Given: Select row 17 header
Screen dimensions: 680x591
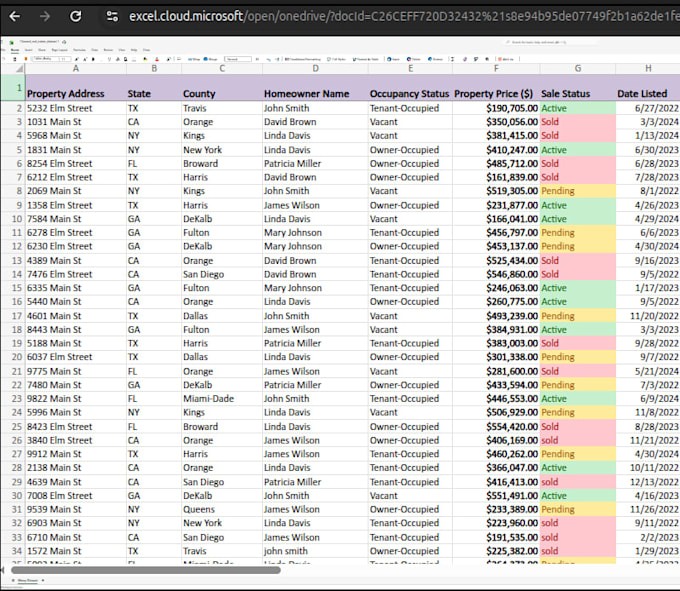Looking at the screenshot, I should [x=13, y=316].
